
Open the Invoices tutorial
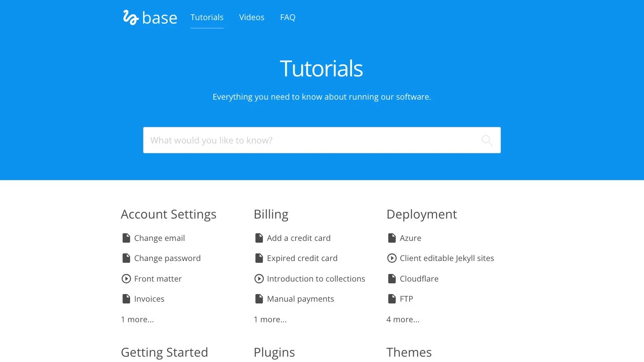[x=149, y=299]
